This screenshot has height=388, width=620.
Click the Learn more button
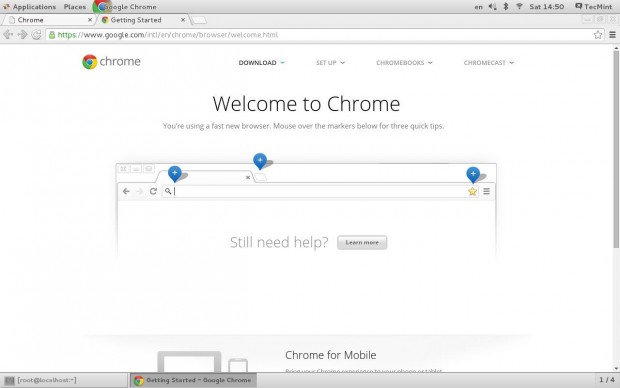tap(362, 242)
